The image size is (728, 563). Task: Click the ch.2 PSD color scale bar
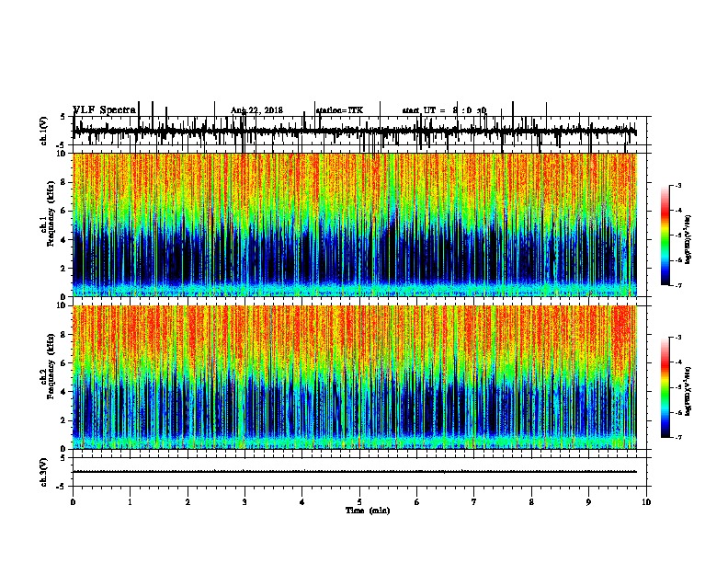[x=665, y=387]
